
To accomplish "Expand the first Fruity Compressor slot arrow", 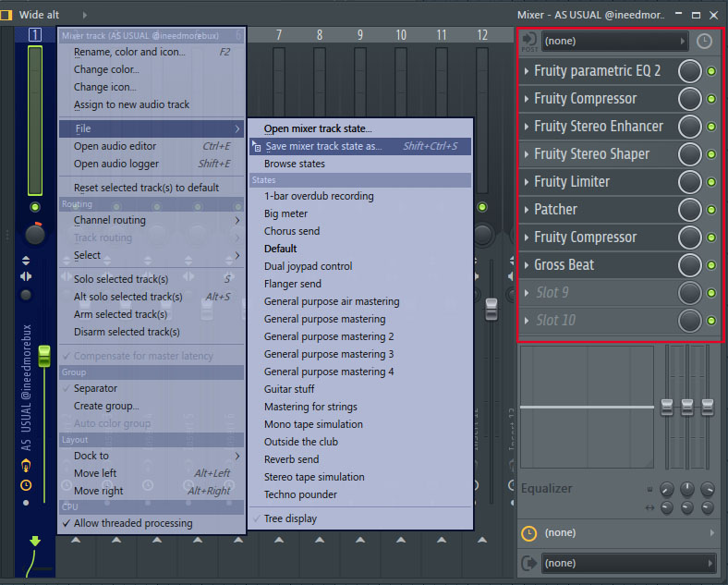I will coord(526,99).
